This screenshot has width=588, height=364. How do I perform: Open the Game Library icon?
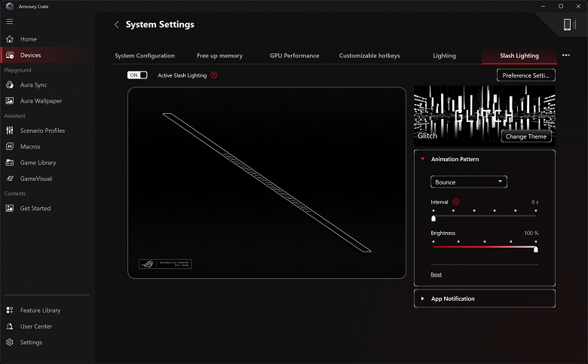pyautogui.click(x=10, y=163)
